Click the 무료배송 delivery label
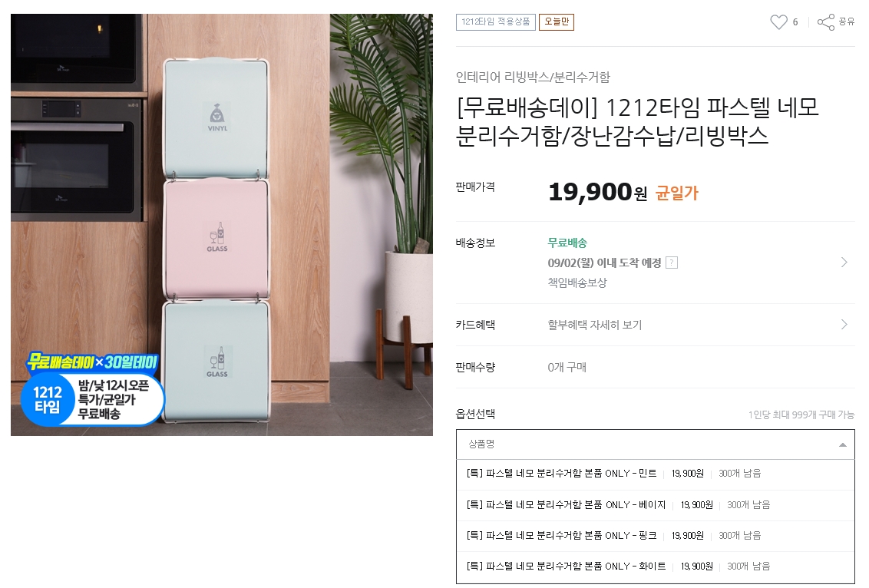The image size is (869, 588). click(x=567, y=243)
